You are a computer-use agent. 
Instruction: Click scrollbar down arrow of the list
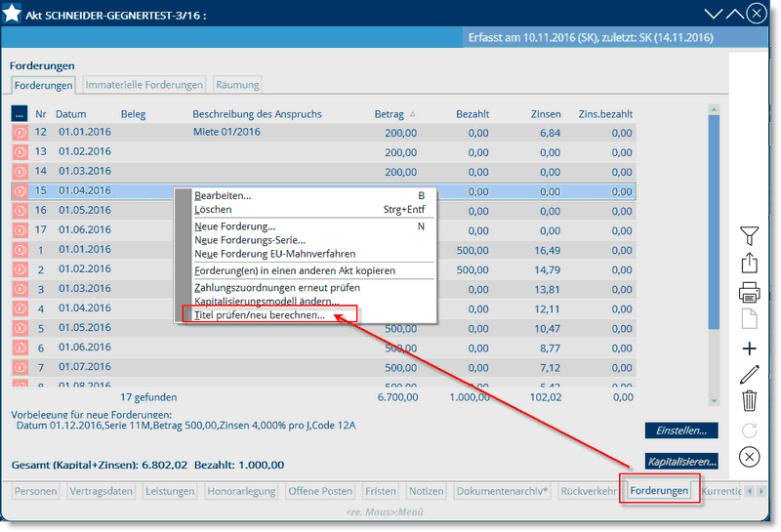pyautogui.click(x=714, y=400)
